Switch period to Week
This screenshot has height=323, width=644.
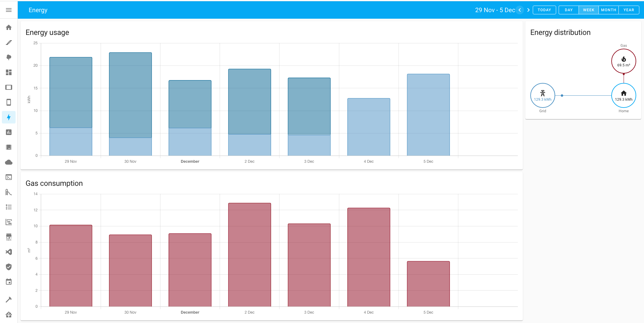tap(589, 10)
